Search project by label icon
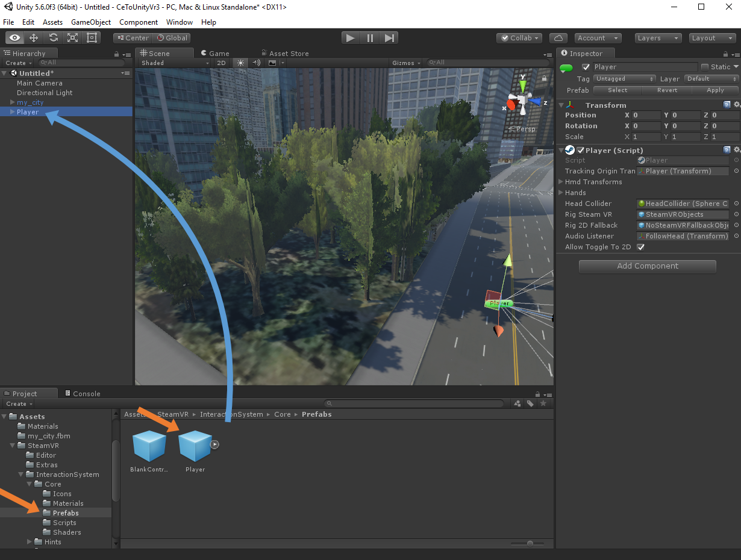This screenshot has height=560, width=741. click(x=530, y=403)
